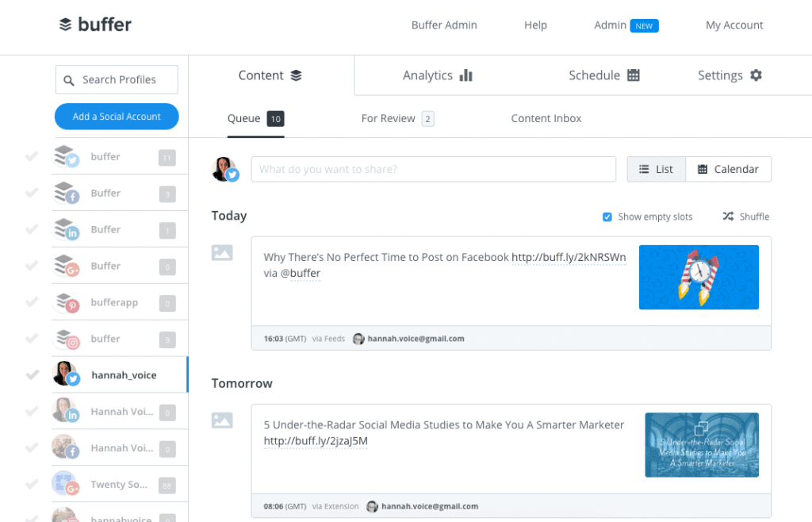Click the count badge on the buffer Instagram row
812x522 pixels.
167,340
